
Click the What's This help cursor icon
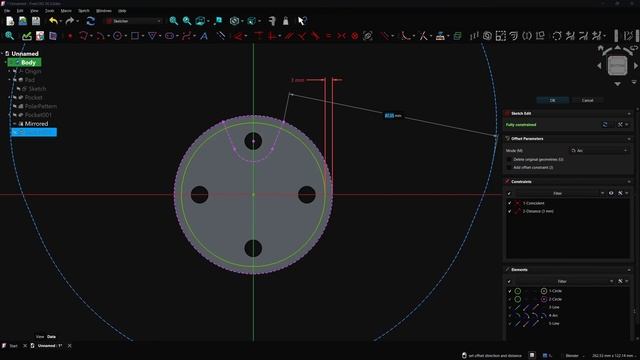(x=302, y=21)
